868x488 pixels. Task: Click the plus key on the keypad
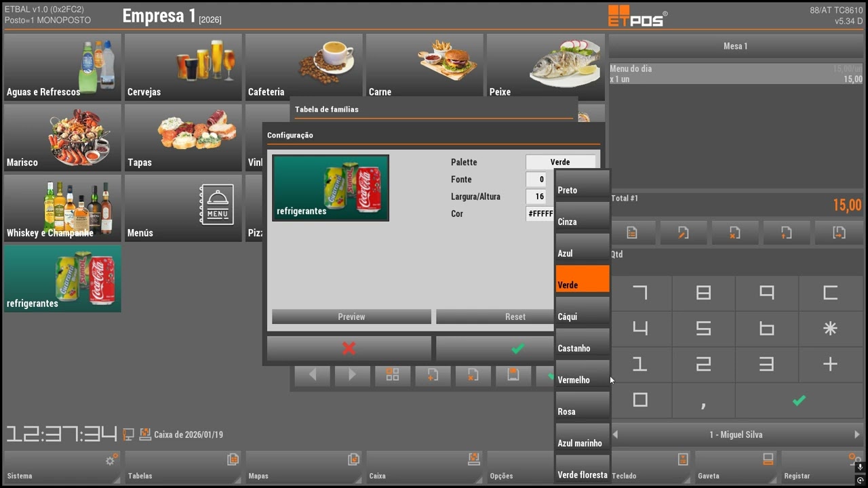(830, 364)
